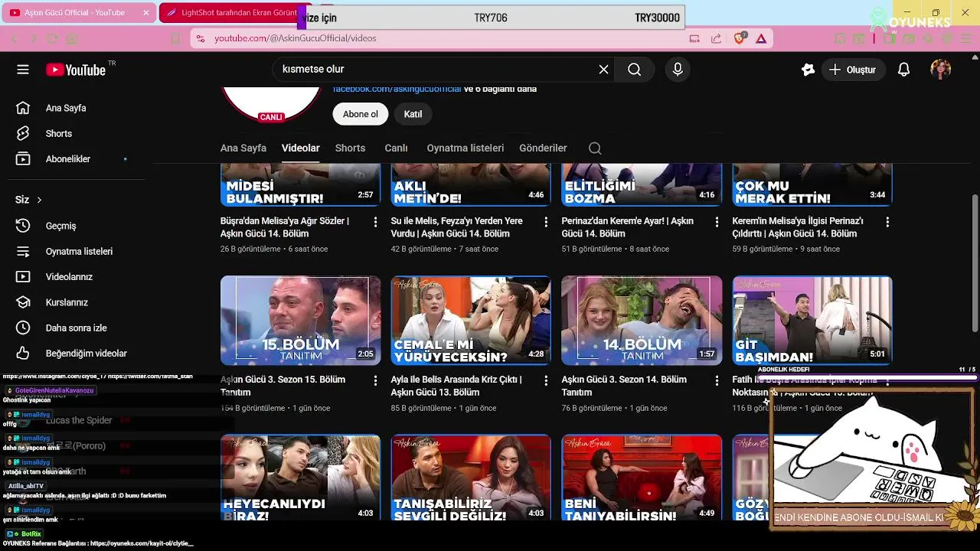Click the bookmark icon left of address bar
This screenshot has height=551, width=980.
coord(175,38)
